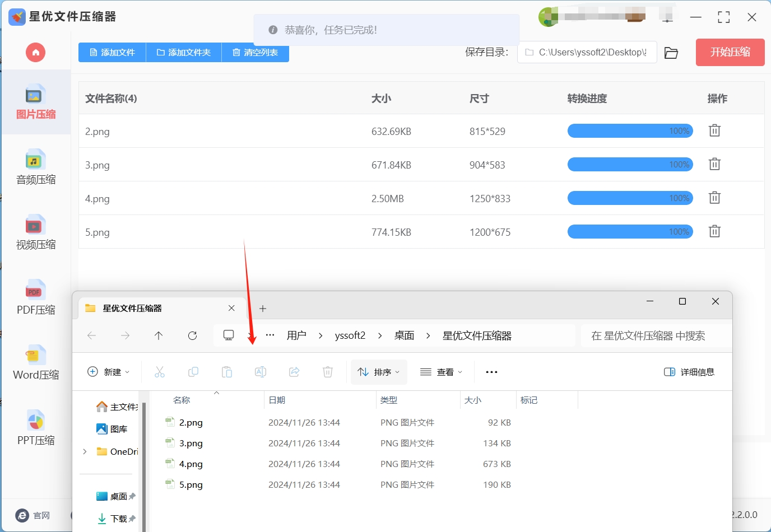Screen dimensions: 771x532
Task: Open the Explorer more options ellipsis
Action: [x=491, y=372]
